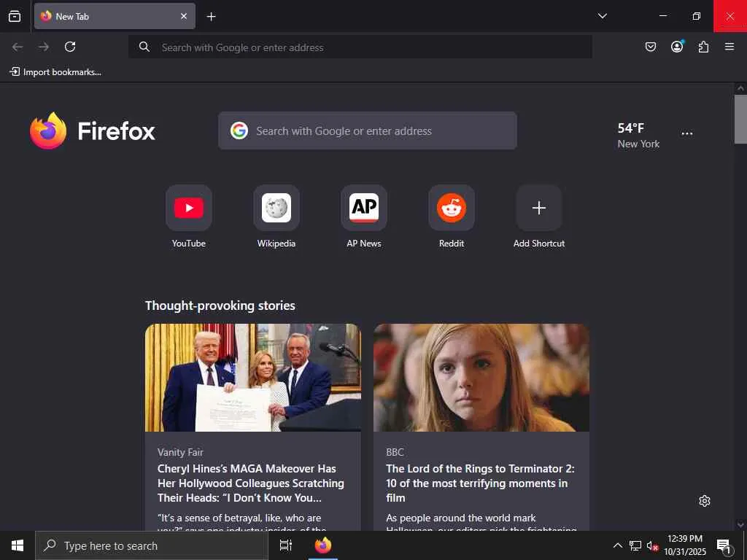Open the Extensions puzzle icon
The image size is (747, 560).
703,47
